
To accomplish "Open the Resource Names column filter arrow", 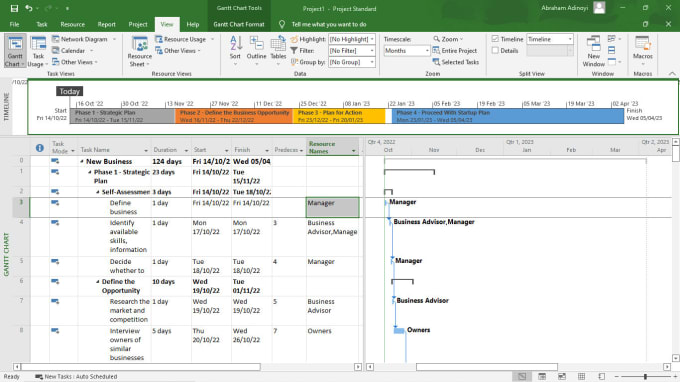I will coord(353,151).
